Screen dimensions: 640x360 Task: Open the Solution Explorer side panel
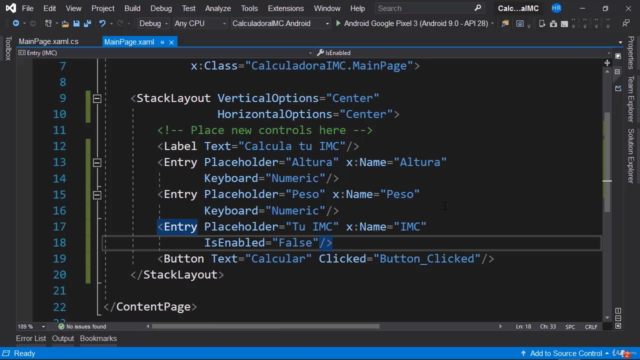[x=631, y=156]
